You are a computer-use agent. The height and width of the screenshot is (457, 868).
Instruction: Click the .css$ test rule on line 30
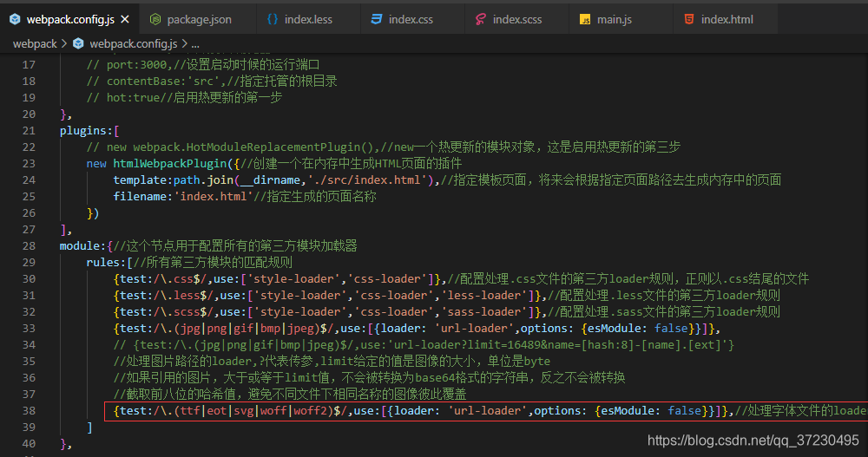(x=278, y=279)
